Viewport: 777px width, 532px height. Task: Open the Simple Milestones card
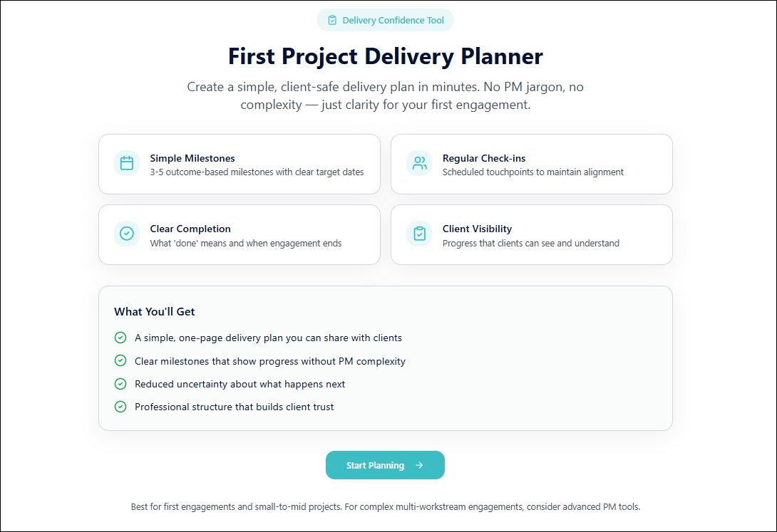tap(240, 165)
